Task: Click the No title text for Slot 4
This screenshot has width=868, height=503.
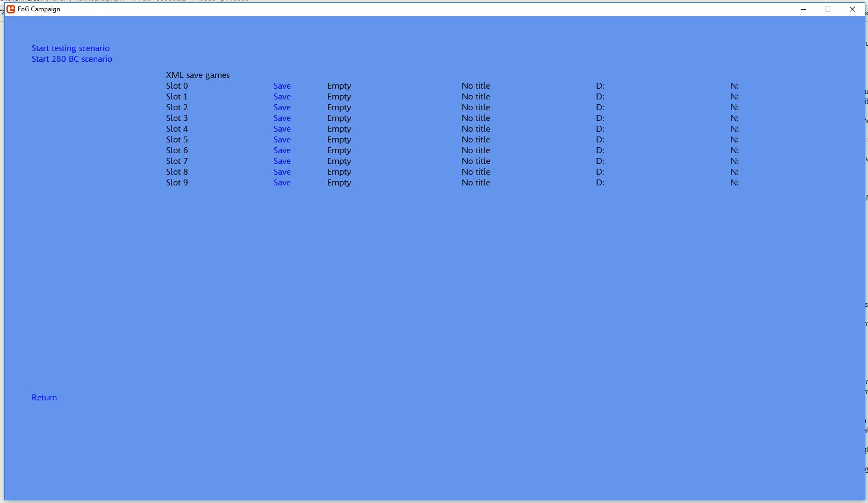Action: point(476,129)
